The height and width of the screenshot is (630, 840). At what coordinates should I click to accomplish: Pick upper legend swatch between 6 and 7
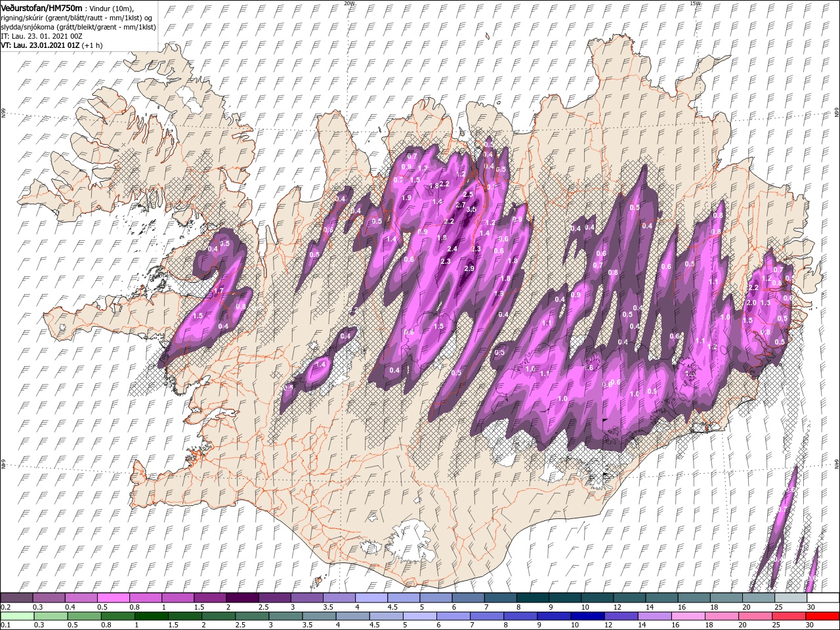click(467, 598)
